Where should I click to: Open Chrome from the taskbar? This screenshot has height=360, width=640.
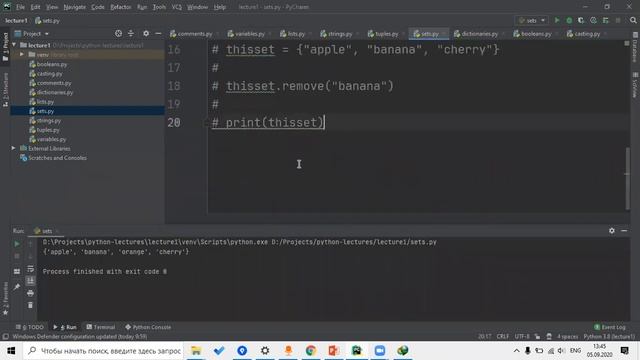pyautogui.click(x=311, y=351)
